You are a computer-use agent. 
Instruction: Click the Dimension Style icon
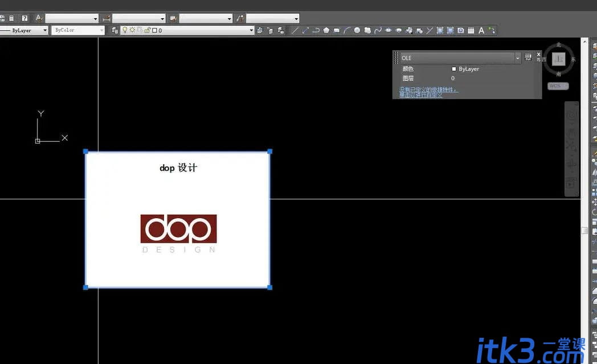(x=106, y=18)
